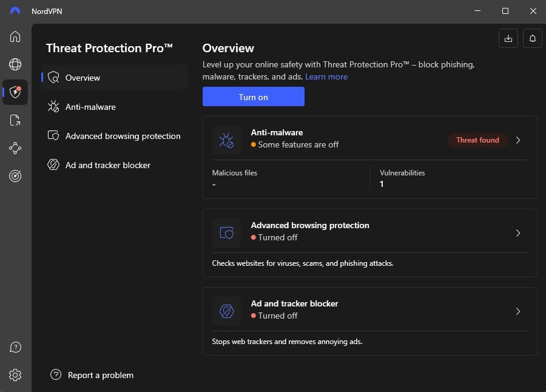The image size is (546, 392).
Task: Click the download icon at top right
Action: (508, 38)
